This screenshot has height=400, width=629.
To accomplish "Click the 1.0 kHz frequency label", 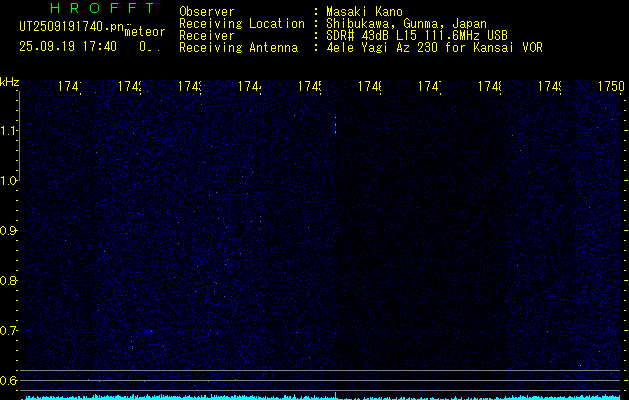I will [8, 181].
